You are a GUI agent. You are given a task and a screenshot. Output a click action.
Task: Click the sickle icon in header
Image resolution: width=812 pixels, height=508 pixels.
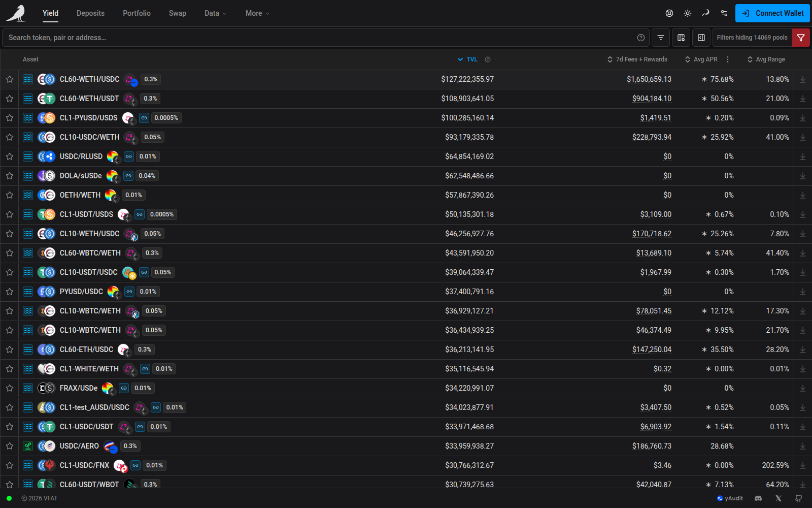click(706, 13)
